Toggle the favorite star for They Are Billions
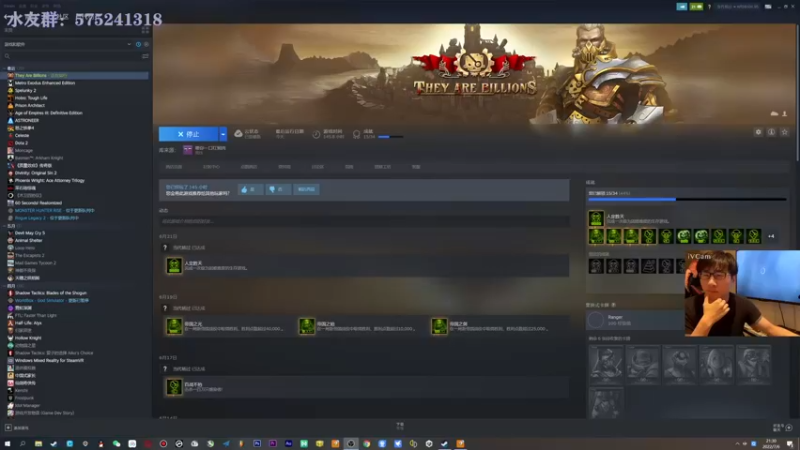This screenshot has width=800, height=450. [785, 132]
